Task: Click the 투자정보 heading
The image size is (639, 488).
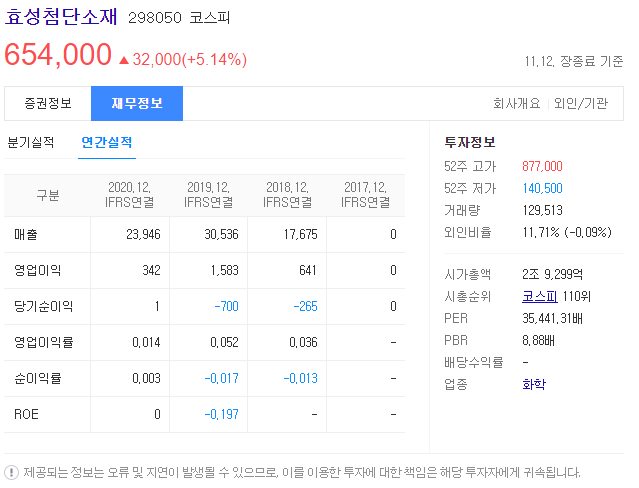Action: tap(469, 142)
